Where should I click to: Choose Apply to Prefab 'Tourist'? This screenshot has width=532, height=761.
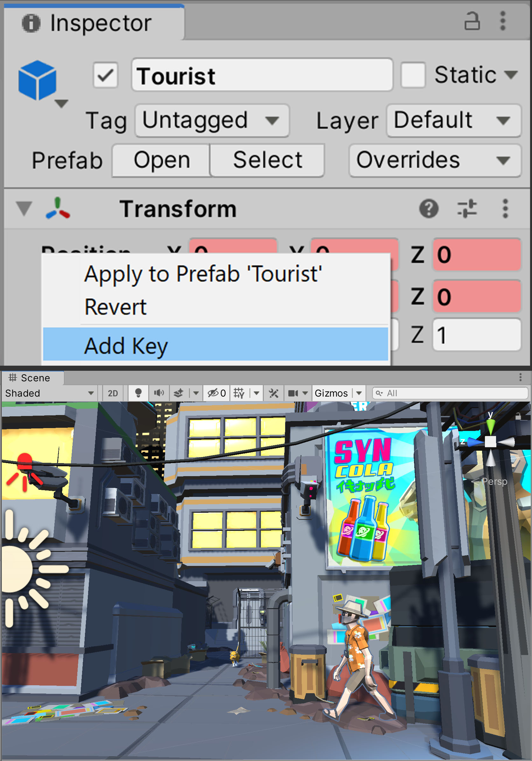coord(215,274)
